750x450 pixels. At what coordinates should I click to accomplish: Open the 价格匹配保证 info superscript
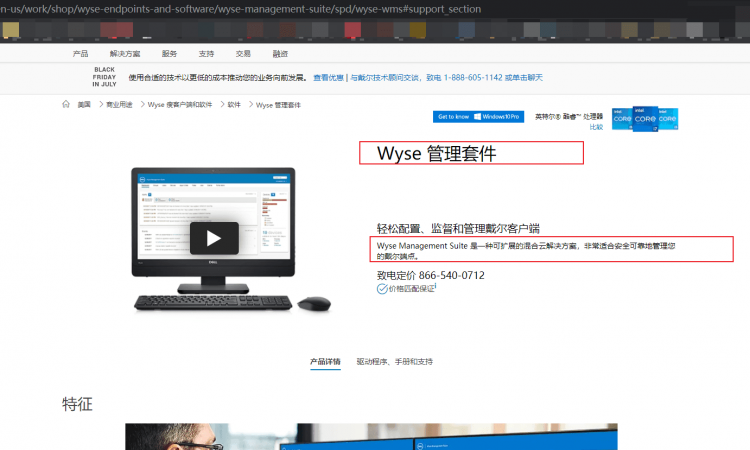(x=435, y=286)
